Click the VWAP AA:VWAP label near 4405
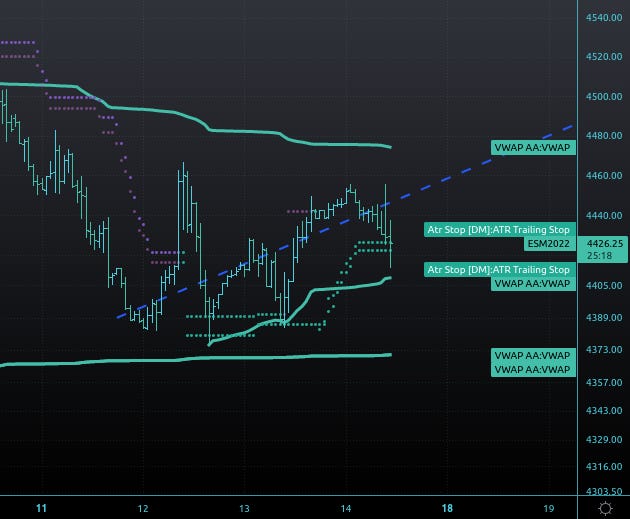 pyautogui.click(x=533, y=284)
